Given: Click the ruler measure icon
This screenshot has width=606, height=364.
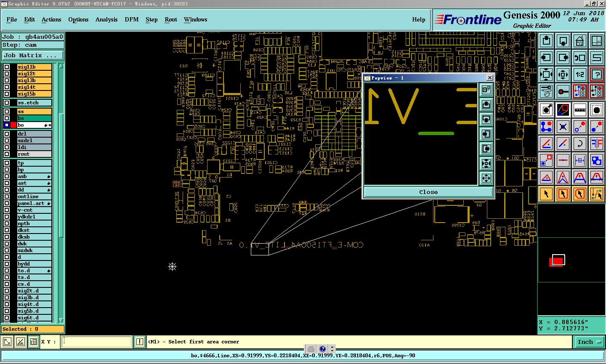Looking at the screenshot, I should [580, 110].
